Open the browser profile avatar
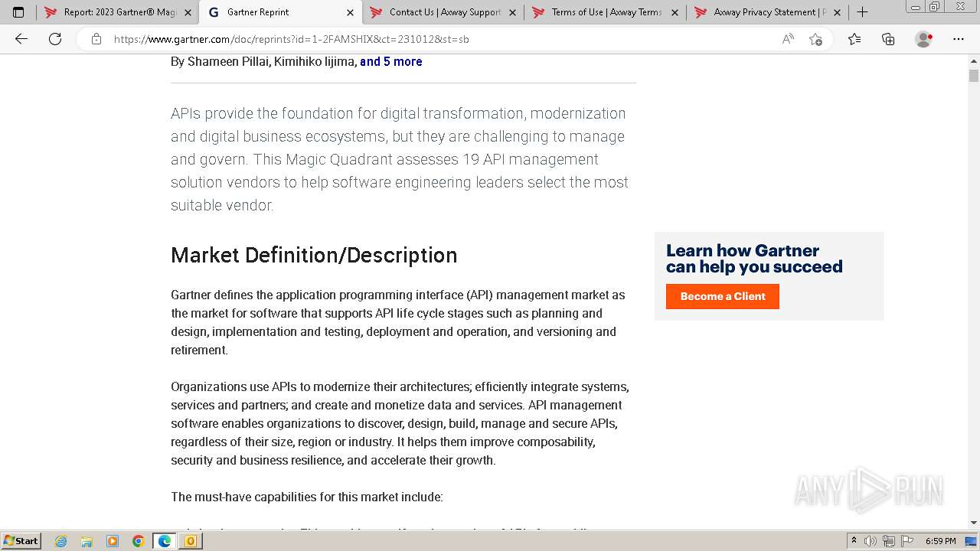 click(x=924, y=39)
